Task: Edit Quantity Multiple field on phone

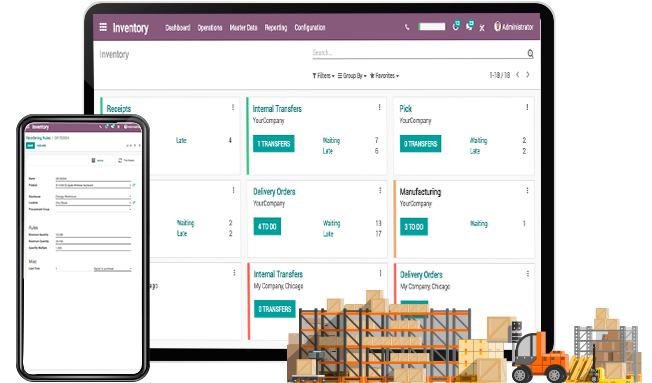Action: [93, 248]
